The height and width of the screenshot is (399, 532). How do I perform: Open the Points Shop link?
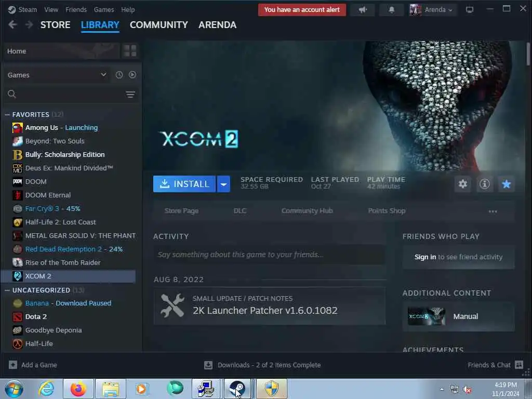[x=387, y=211]
